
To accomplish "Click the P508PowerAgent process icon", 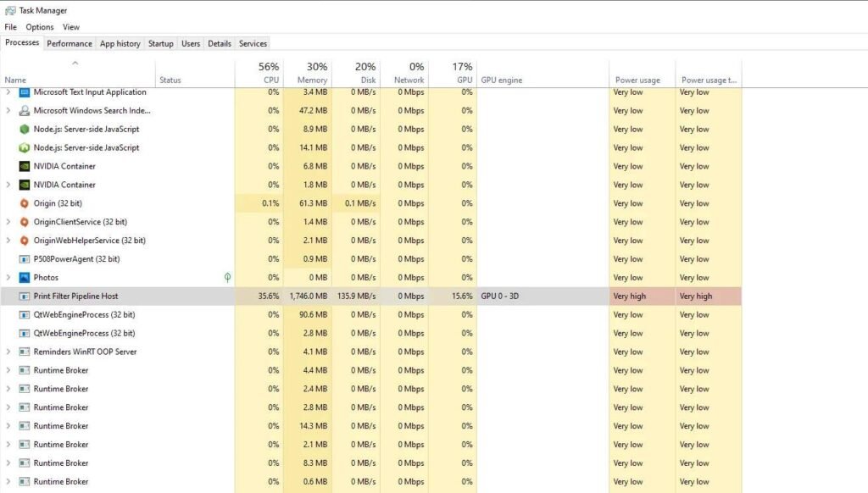I will point(23,258).
